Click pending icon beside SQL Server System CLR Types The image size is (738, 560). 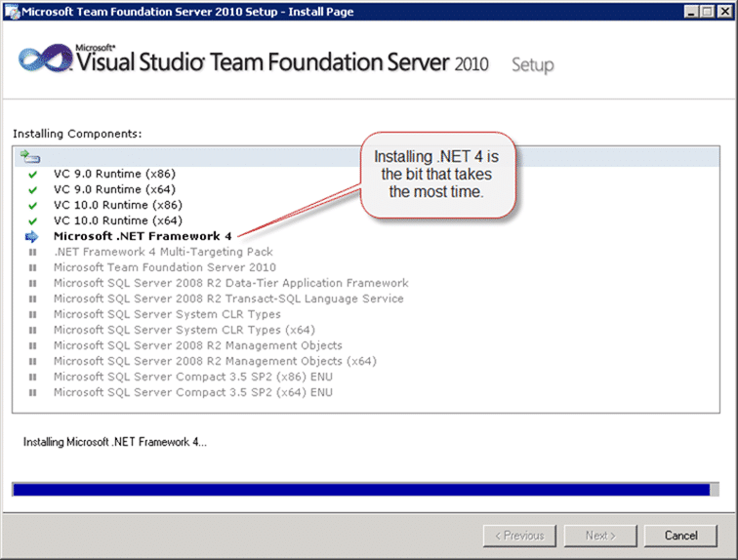(x=32, y=314)
